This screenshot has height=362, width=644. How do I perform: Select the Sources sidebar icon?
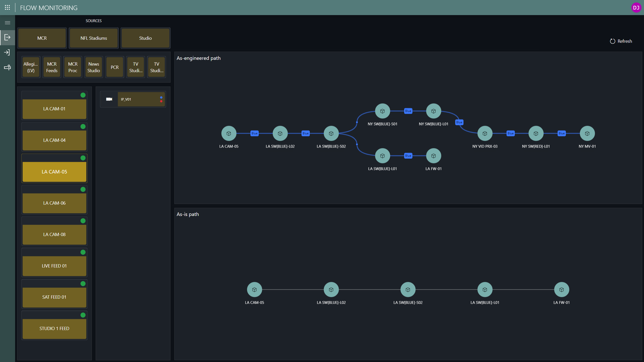(x=8, y=37)
